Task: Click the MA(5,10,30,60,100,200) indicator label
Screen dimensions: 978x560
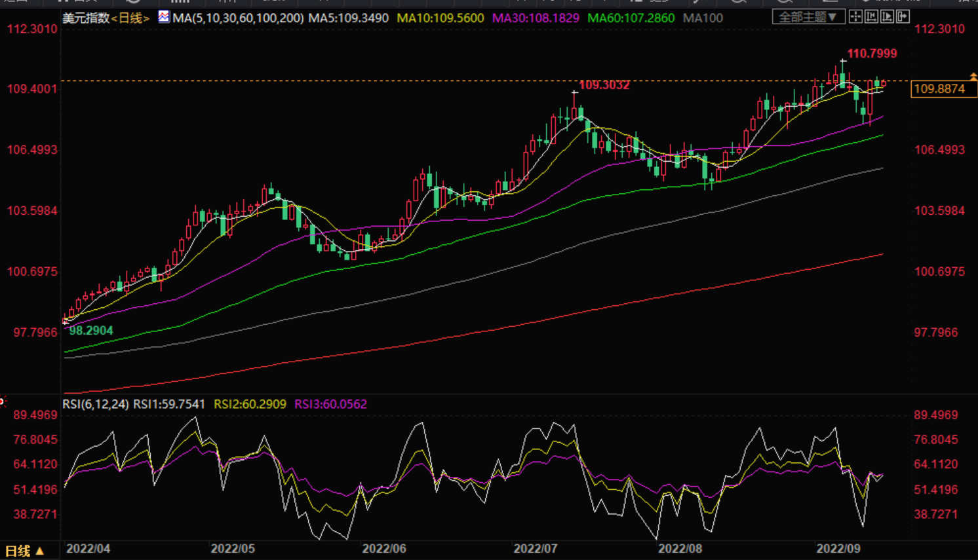Action: (x=238, y=18)
